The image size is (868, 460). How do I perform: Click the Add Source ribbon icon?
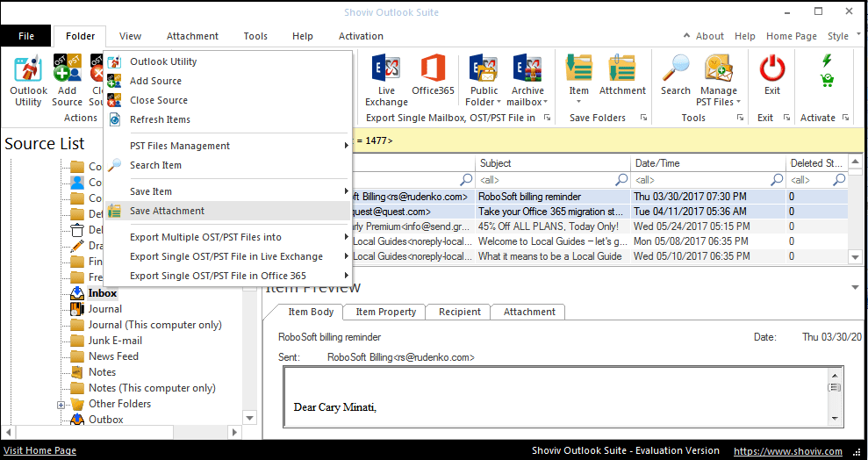pos(67,69)
